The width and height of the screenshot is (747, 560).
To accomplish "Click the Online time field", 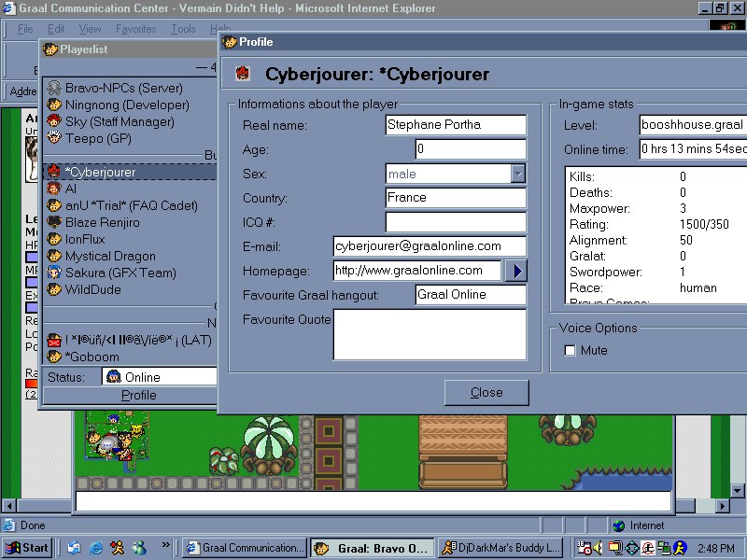I will pyautogui.click(x=693, y=149).
